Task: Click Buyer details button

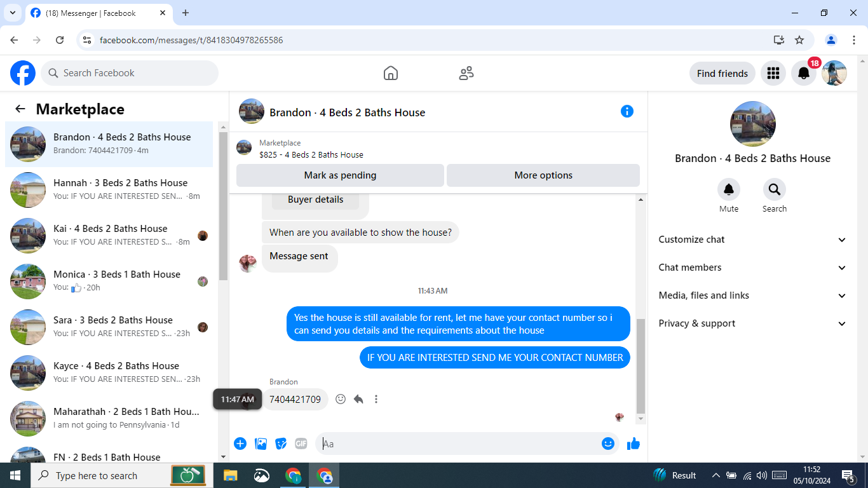Action: (x=315, y=200)
